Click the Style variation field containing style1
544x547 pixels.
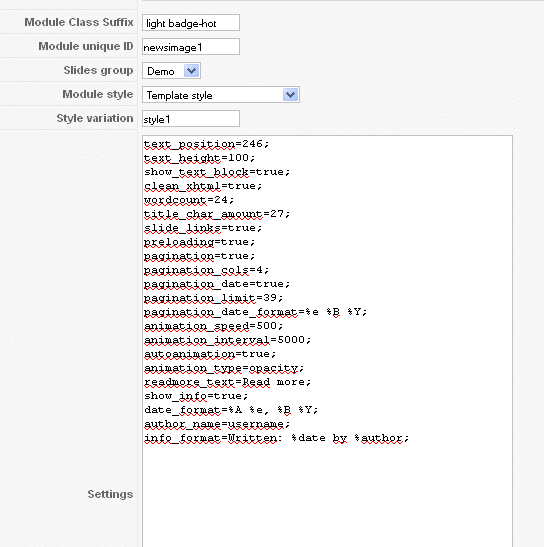[191, 119]
